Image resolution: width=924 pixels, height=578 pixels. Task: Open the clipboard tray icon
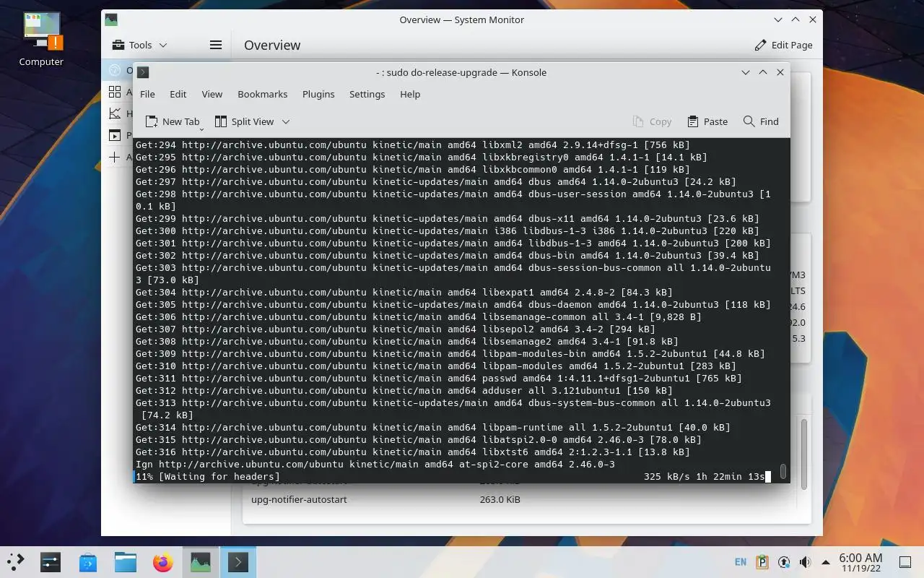[x=762, y=561]
